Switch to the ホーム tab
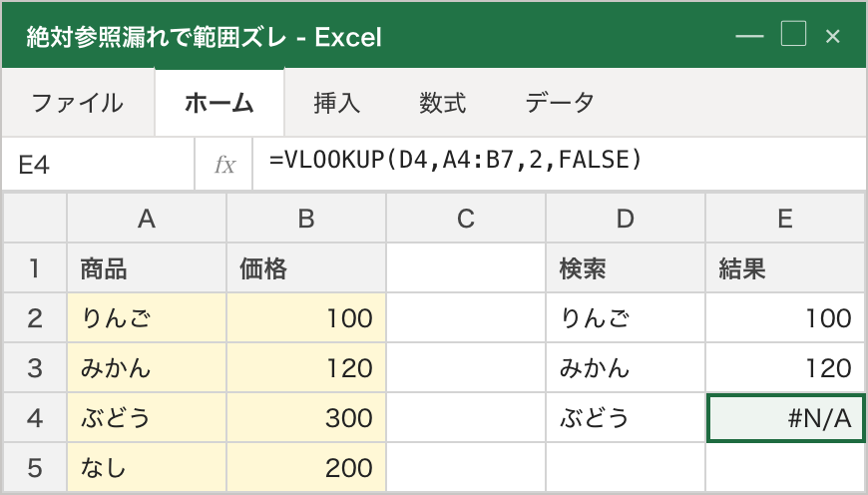Viewport: 868px width, 495px height. (x=219, y=103)
